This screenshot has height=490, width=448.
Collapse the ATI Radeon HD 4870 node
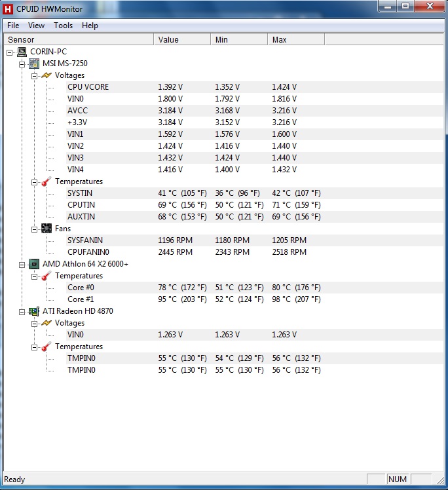[x=22, y=312]
